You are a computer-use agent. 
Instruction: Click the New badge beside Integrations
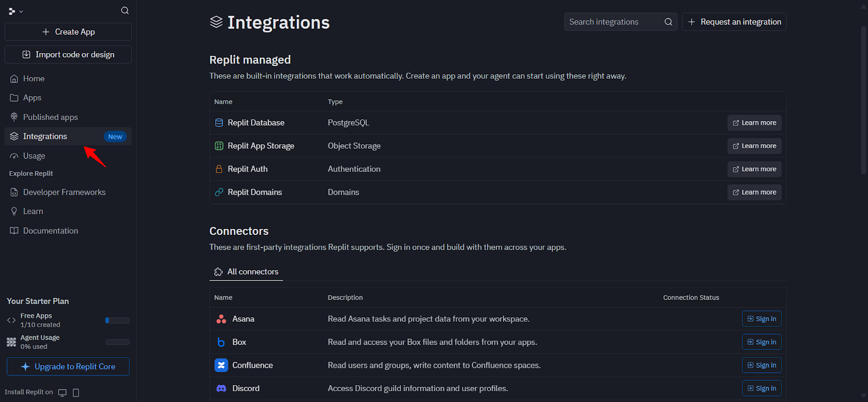pyautogui.click(x=115, y=137)
